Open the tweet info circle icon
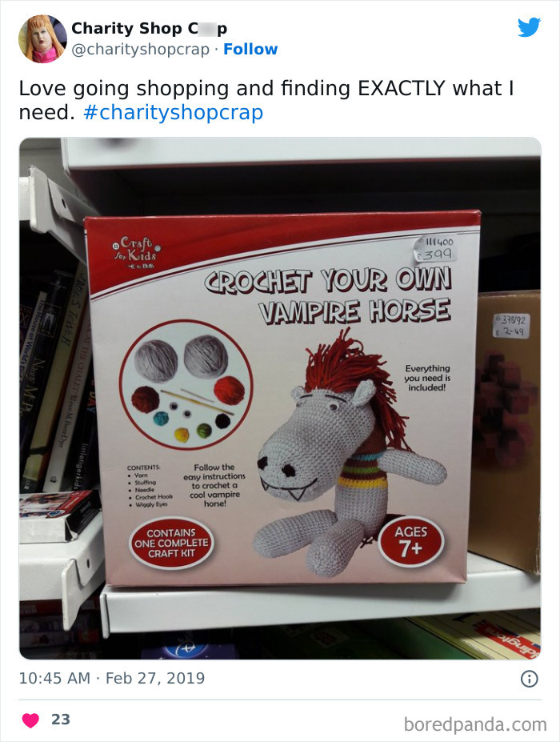Image resolution: width=560 pixels, height=742 pixels. point(530,679)
